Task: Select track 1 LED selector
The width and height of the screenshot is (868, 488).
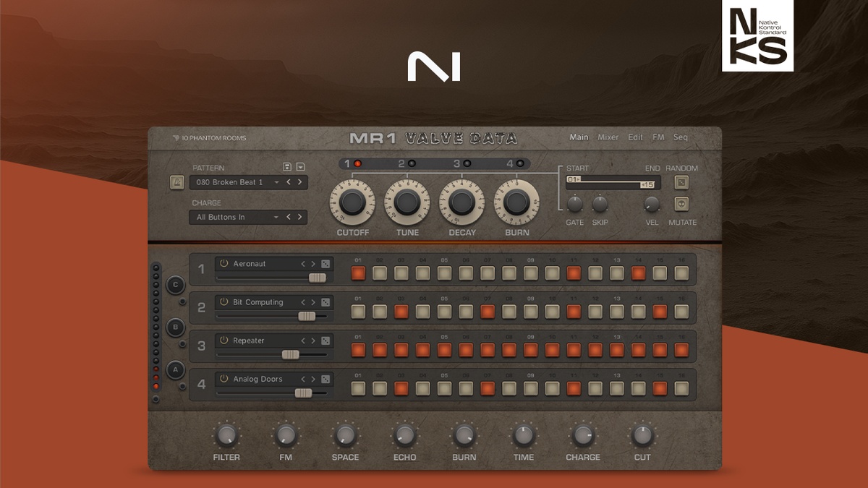Action: click(357, 164)
